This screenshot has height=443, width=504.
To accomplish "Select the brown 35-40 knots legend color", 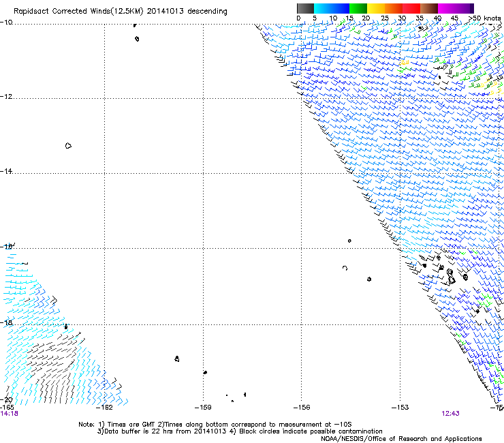I will (429, 8).
